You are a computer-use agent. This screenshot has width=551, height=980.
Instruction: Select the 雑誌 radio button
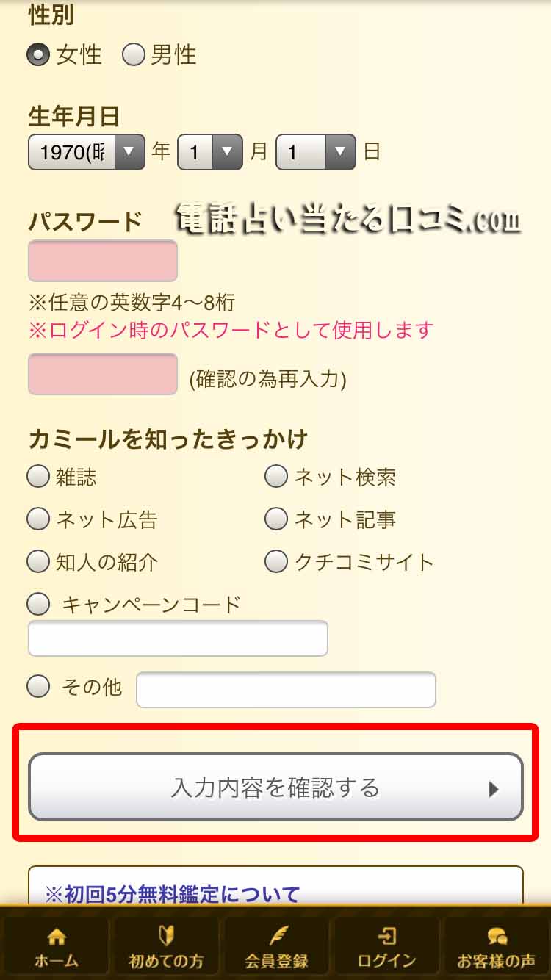(x=38, y=478)
